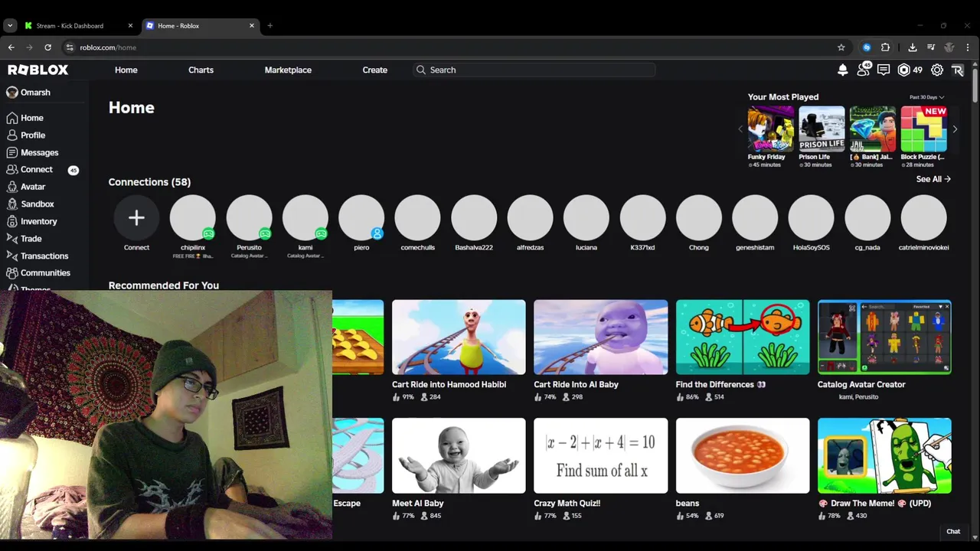Expand the tab search dropdown arrow
Screen dimensions: 980x551
tap(10, 25)
